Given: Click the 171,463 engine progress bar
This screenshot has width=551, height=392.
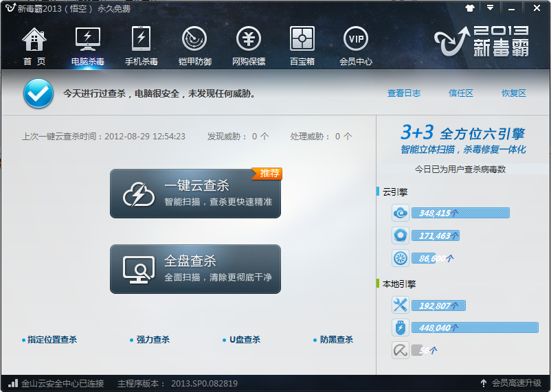Looking at the screenshot, I should [436, 235].
